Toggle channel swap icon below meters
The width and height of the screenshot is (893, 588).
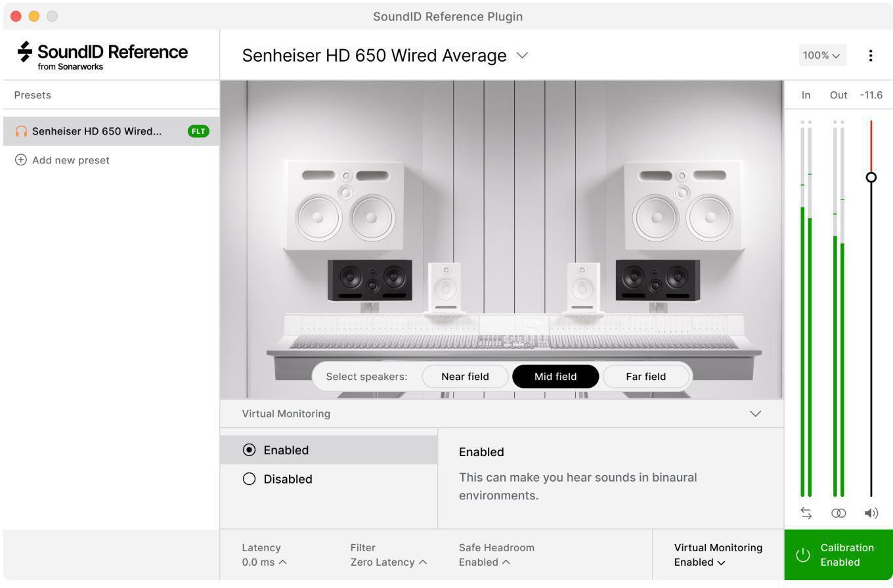coord(806,513)
